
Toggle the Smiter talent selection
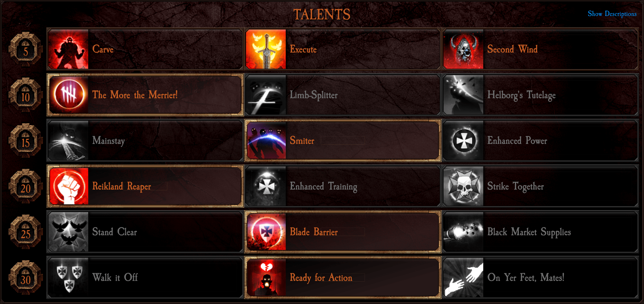coord(343,140)
